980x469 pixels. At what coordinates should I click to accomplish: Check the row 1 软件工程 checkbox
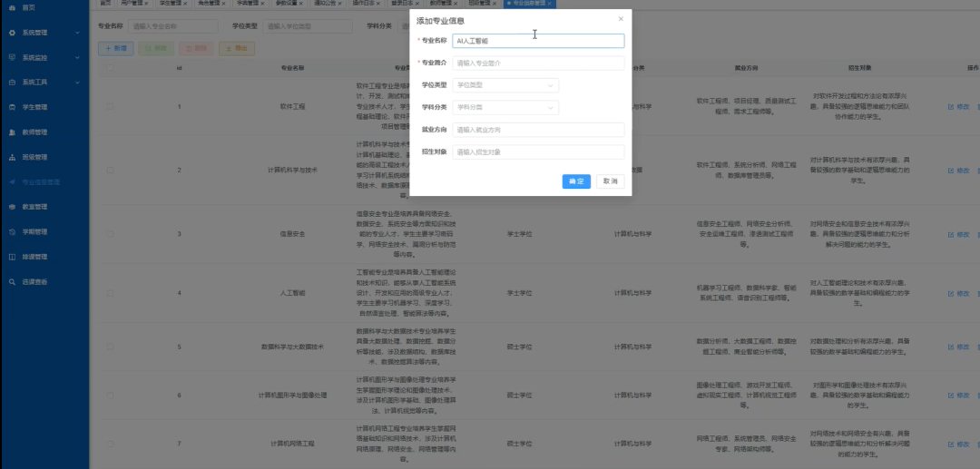(x=110, y=107)
